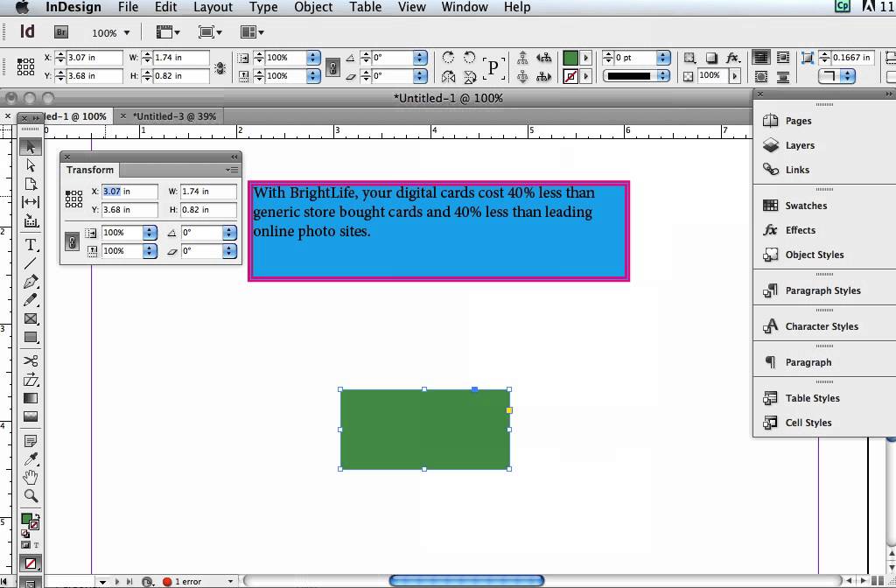The image size is (896, 588).
Task: Click the Select Container icon
Action: [x=522, y=57]
